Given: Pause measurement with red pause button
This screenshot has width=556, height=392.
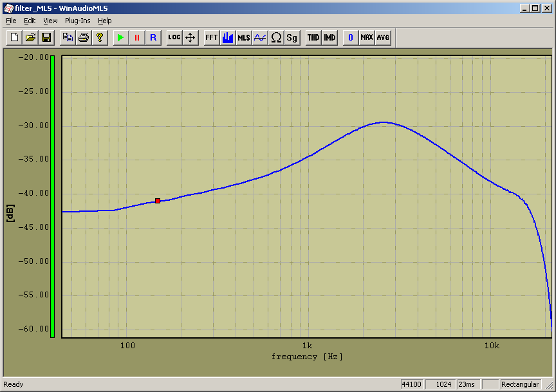Looking at the screenshot, I should click(x=137, y=37).
